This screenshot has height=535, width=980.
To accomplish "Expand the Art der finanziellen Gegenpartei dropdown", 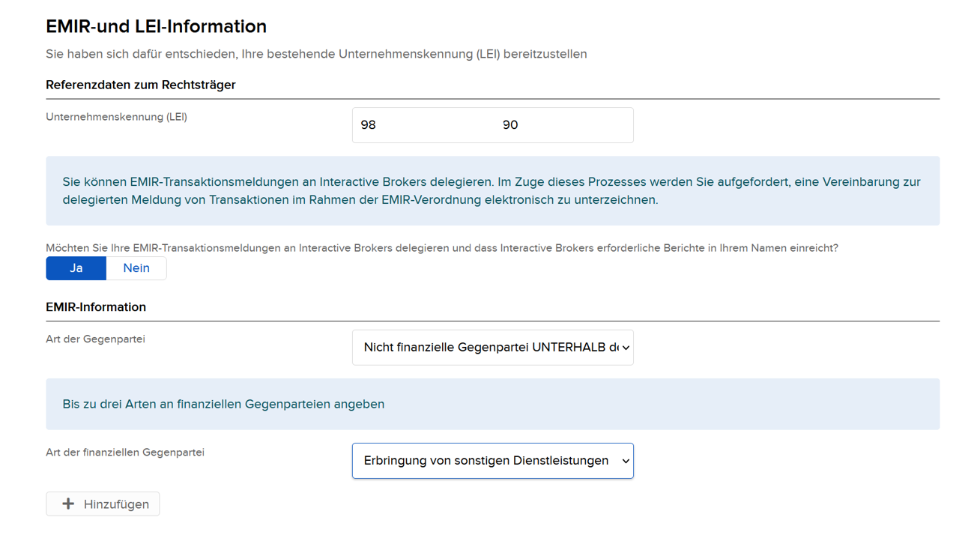I will (x=491, y=461).
